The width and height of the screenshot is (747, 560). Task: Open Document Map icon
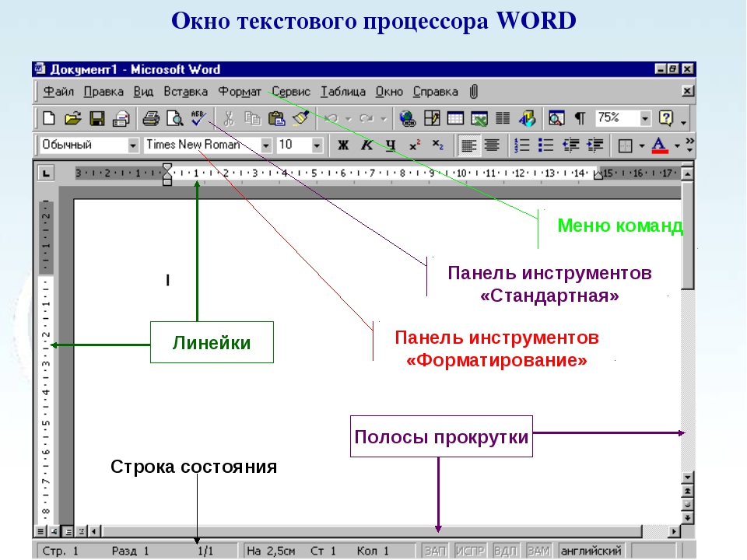point(556,117)
